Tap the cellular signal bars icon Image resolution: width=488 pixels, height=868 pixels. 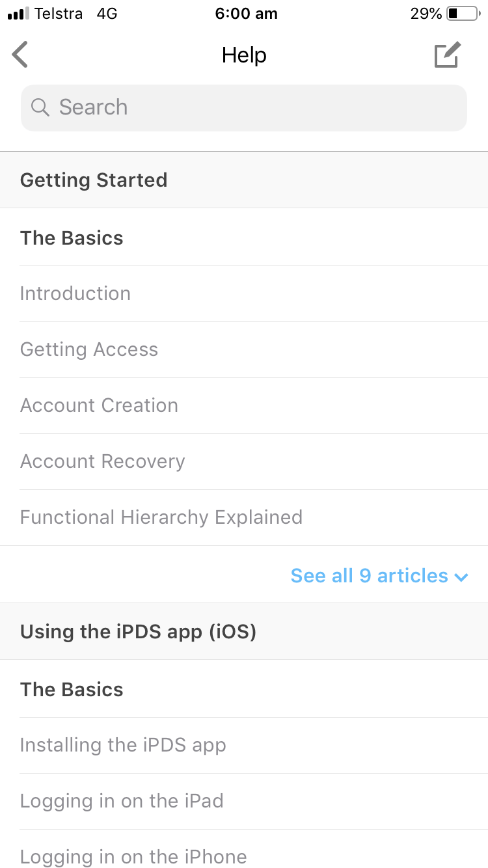(18, 14)
